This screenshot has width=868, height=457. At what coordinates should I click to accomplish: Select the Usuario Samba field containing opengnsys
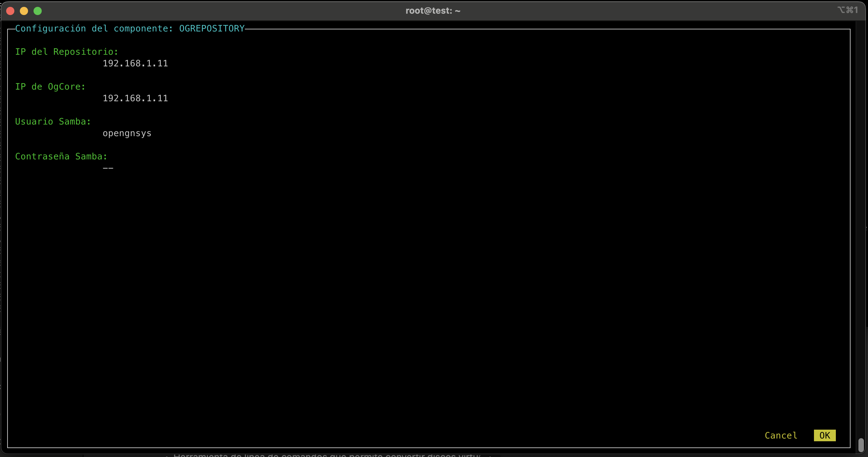(127, 133)
